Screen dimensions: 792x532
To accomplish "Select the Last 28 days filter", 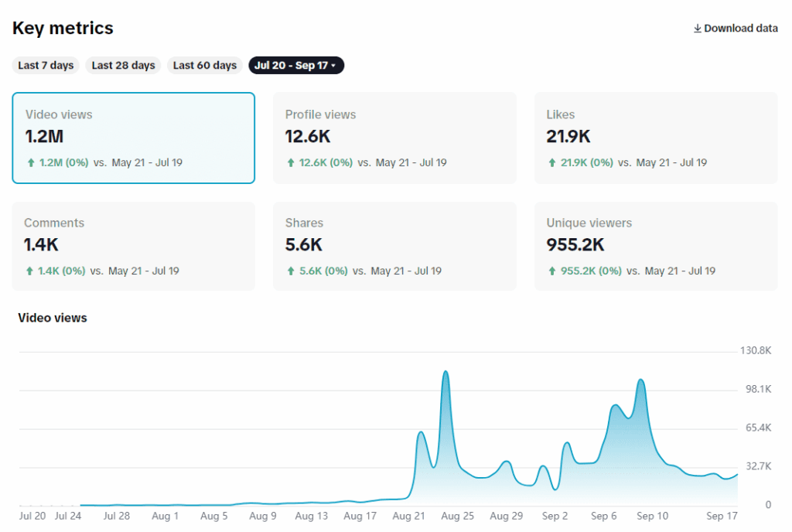I will (123, 66).
